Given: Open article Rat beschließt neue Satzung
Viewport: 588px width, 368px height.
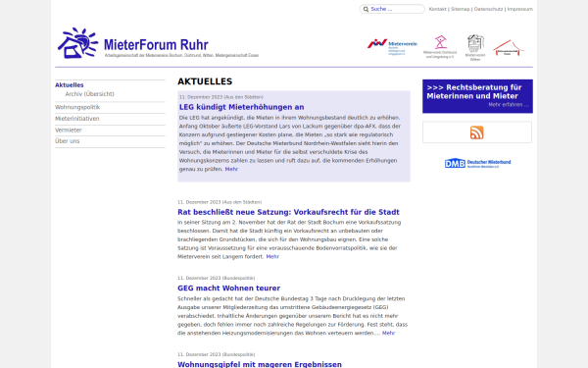Looking at the screenshot, I should (288, 212).
